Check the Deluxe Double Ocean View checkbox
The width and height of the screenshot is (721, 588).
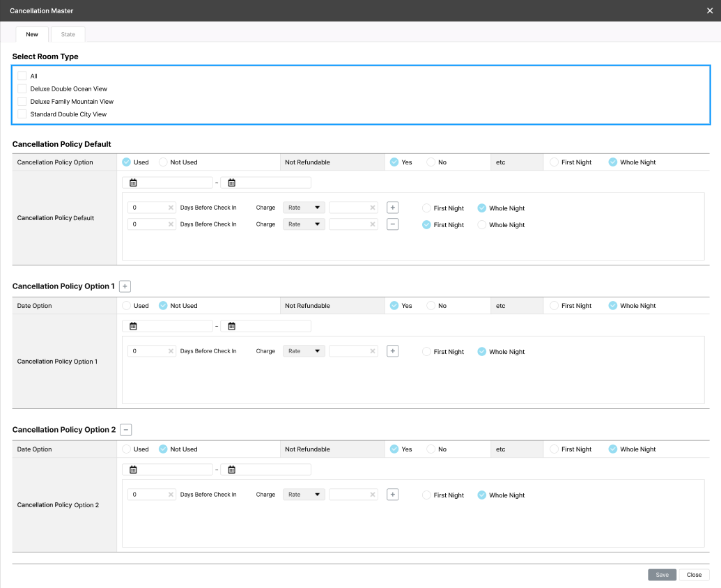pyautogui.click(x=22, y=88)
